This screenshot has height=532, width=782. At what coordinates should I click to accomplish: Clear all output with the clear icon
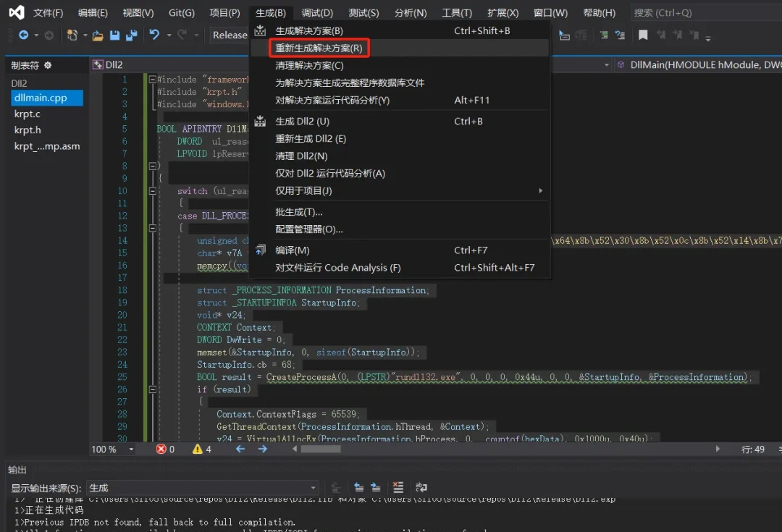click(x=398, y=487)
